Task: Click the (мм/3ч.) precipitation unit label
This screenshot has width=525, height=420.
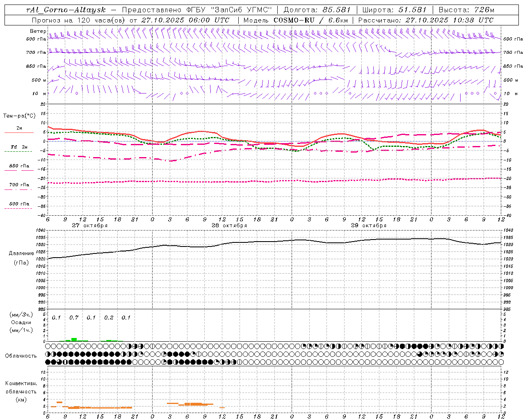Action: pyautogui.click(x=21, y=315)
